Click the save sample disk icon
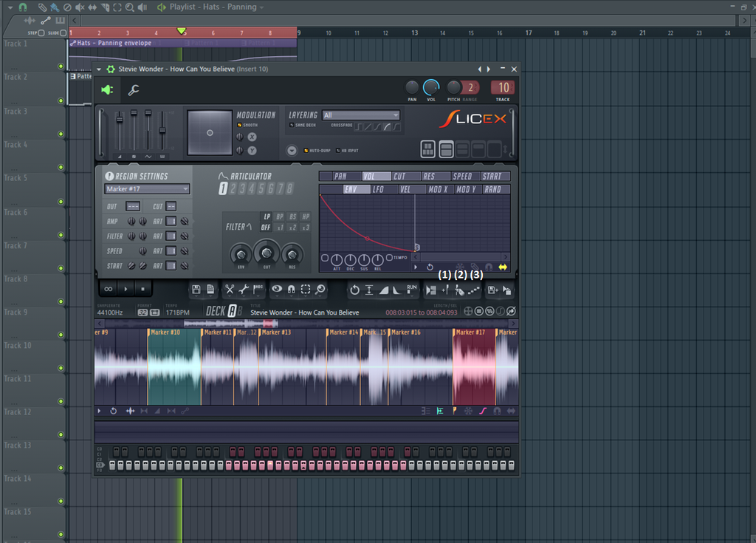This screenshot has width=756, height=543. click(x=196, y=289)
